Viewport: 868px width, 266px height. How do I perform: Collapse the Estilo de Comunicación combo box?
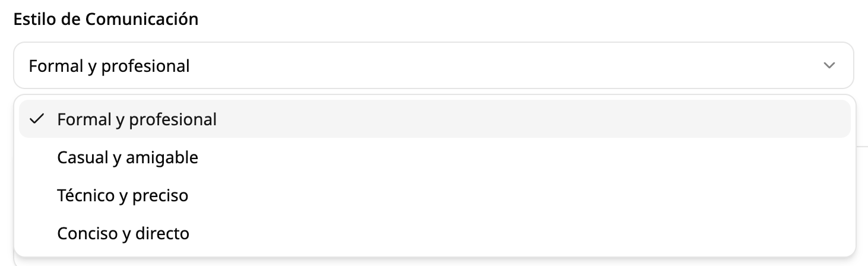coord(433,65)
